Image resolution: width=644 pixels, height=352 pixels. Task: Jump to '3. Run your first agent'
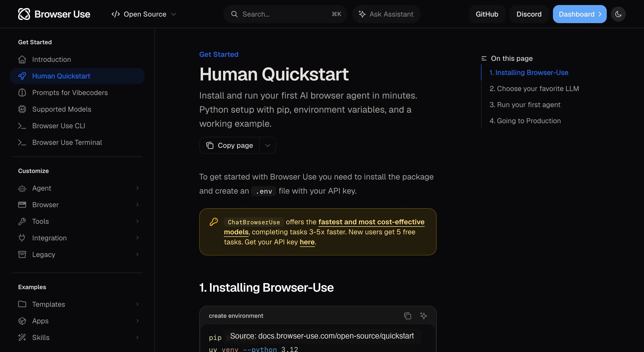(x=525, y=105)
